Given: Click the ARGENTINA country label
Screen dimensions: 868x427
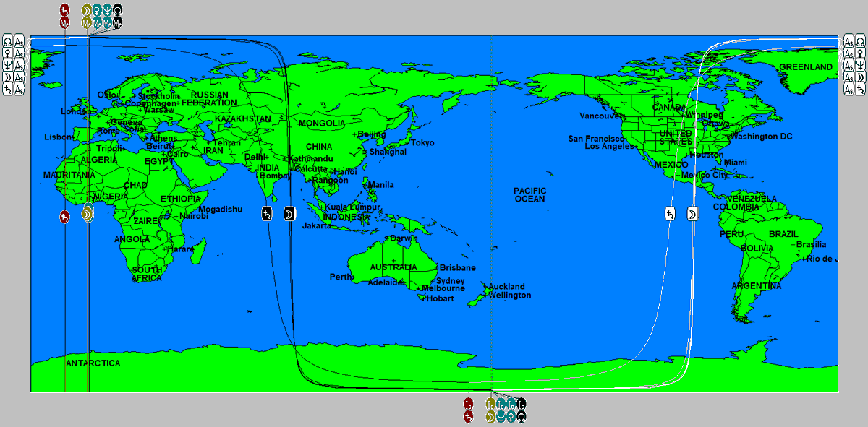Looking at the screenshot, I should 757,286.
